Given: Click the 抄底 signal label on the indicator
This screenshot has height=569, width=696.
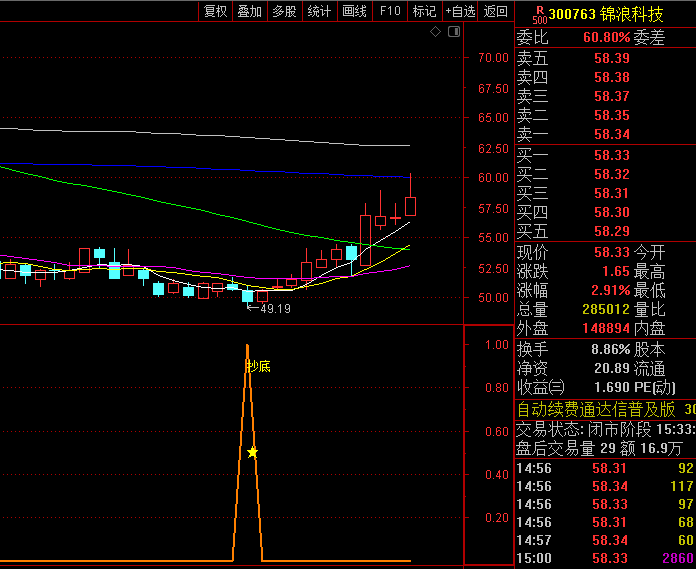Looking at the screenshot, I should 259,366.
